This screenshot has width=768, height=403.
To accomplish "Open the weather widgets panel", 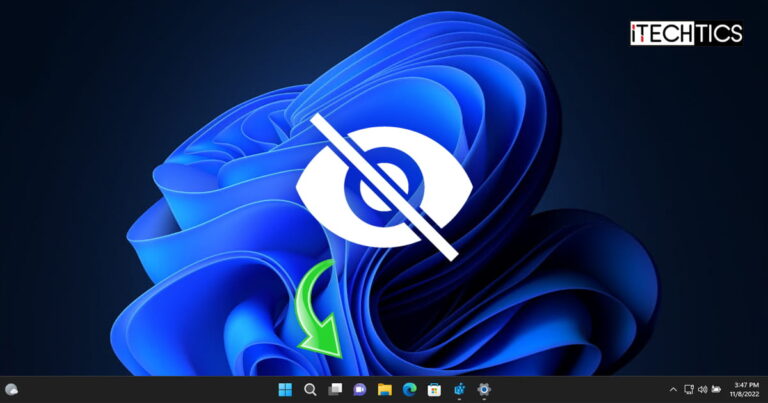I will coord(12,389).
